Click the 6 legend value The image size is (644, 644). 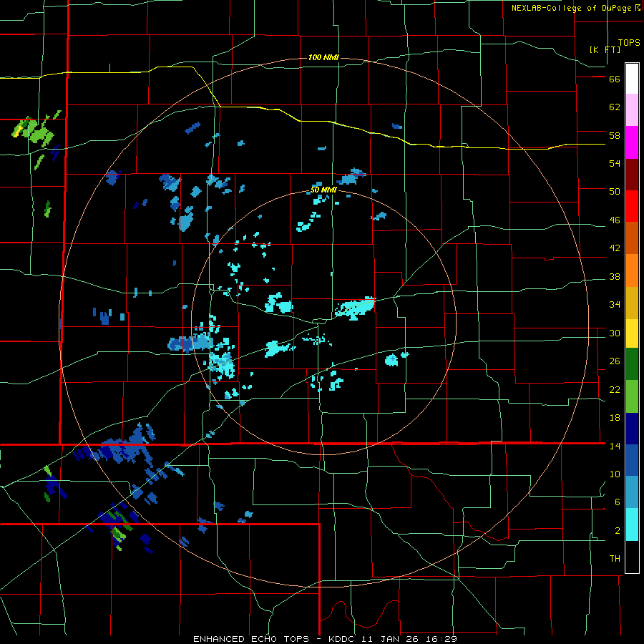618,502
